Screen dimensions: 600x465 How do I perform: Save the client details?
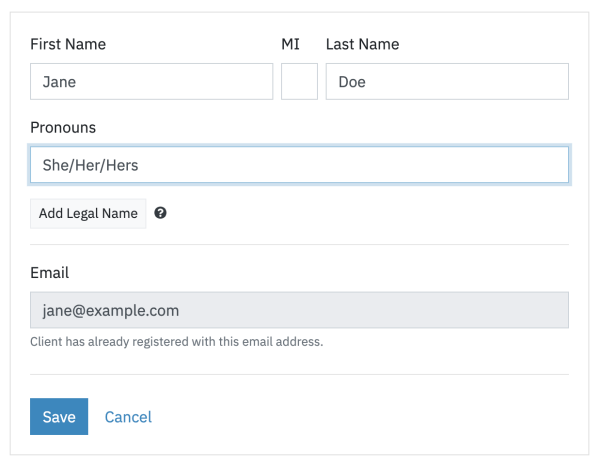[x=59, y=416]
